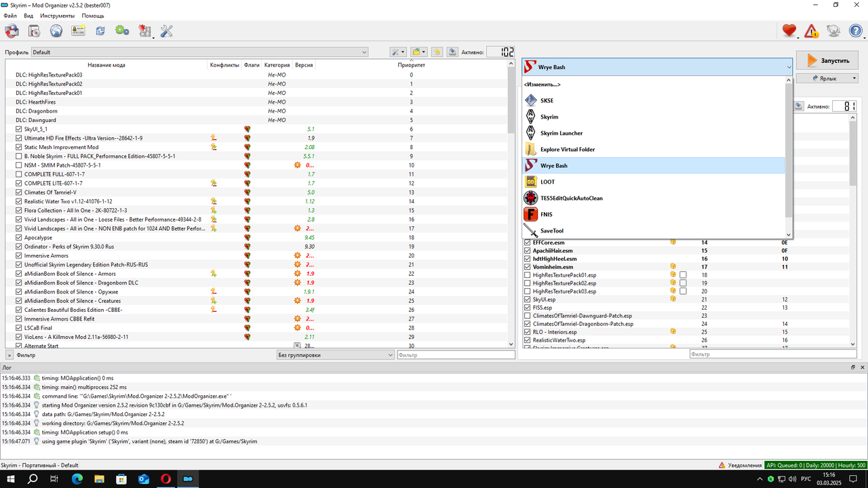
Task: Uncheck the Static Mesh Improvement Mod checkbox
Action: click(x=19, y=147)
